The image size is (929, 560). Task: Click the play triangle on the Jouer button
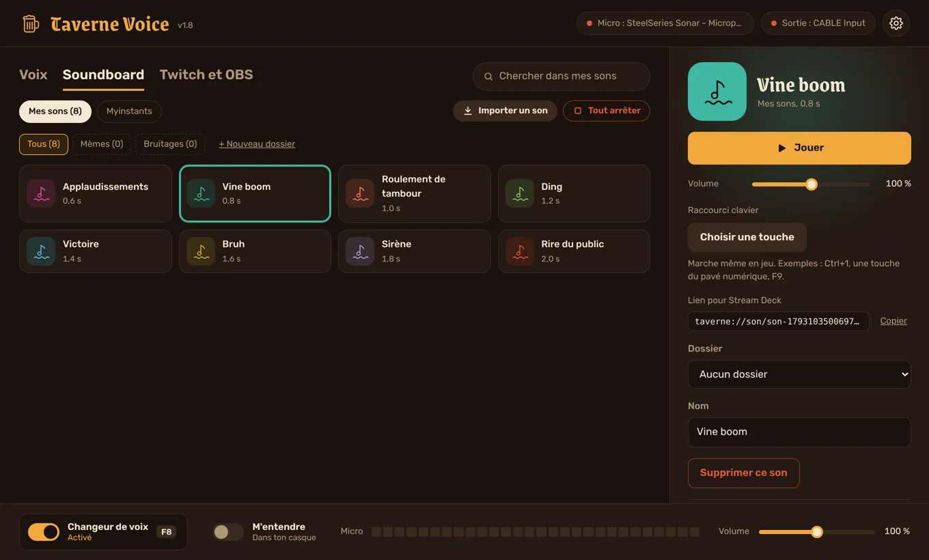tap(782, 148)
